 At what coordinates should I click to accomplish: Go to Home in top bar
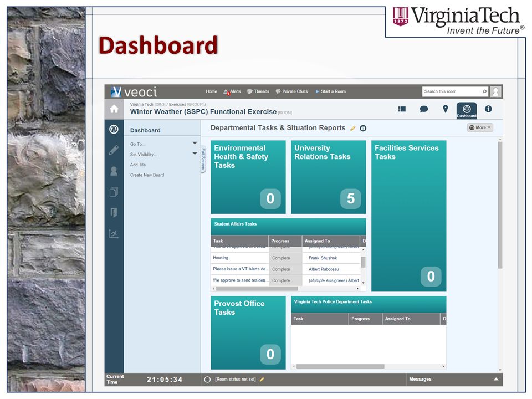[211, 91]
